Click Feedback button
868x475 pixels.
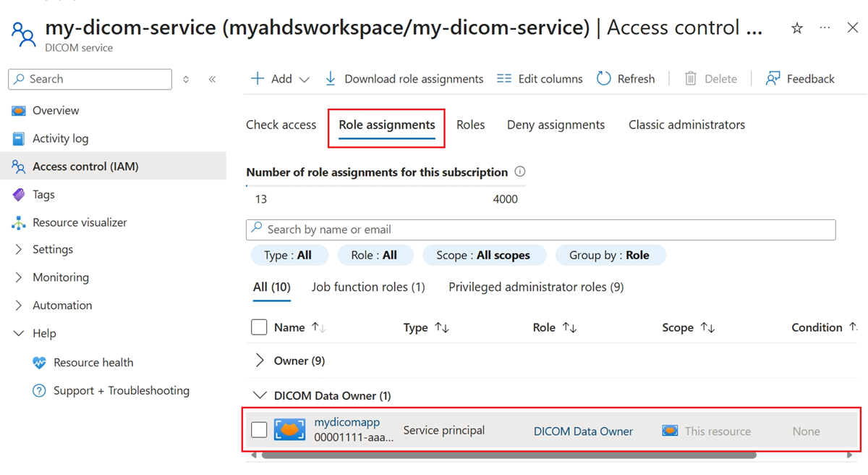[800, 79]
